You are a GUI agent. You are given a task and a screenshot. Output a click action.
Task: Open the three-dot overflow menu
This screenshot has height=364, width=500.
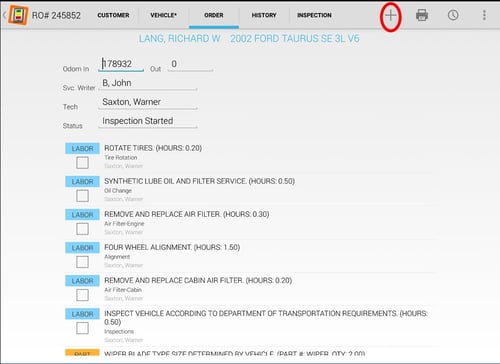pos(484,15)
